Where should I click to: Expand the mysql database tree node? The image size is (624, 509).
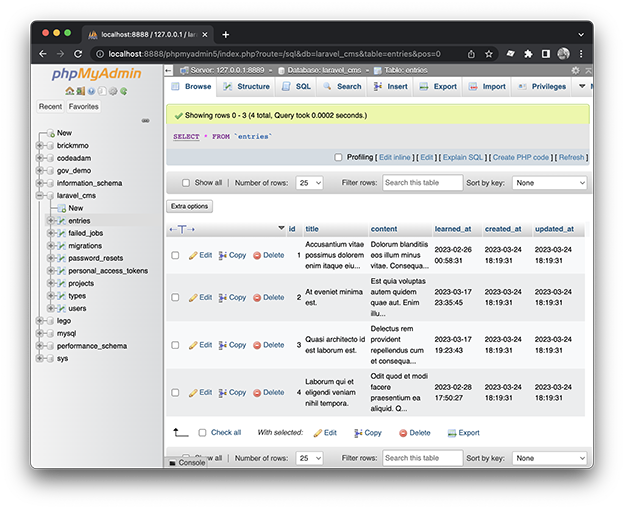(x=40, y=333)
